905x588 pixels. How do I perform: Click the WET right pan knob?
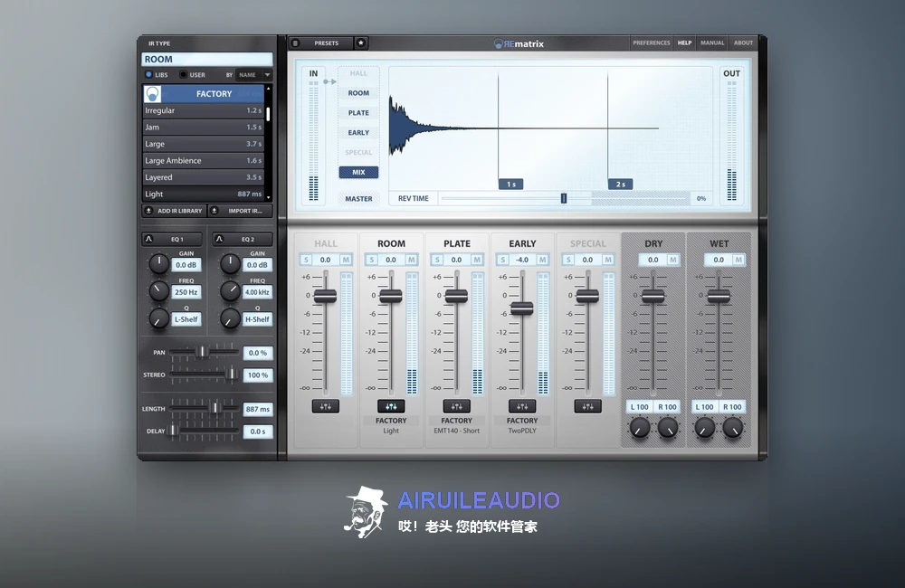click(x=733, y=428)
